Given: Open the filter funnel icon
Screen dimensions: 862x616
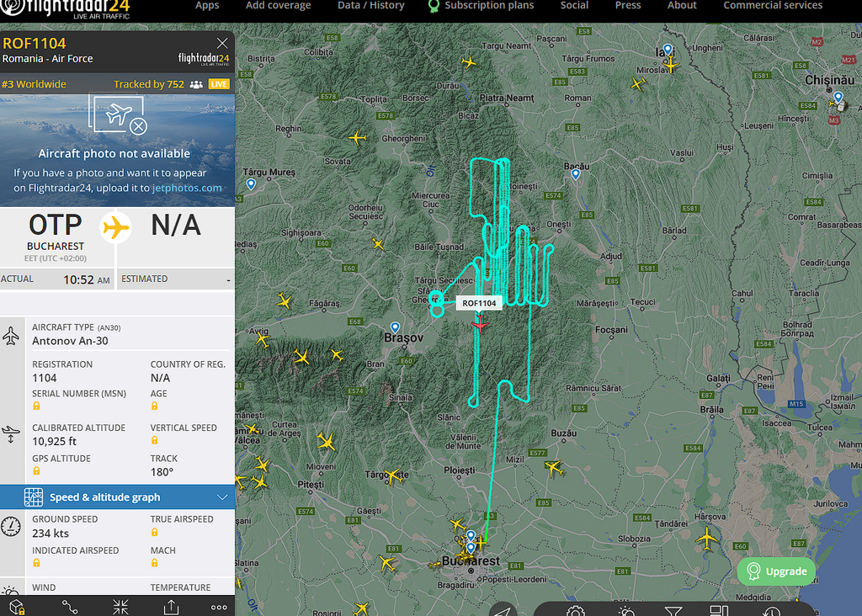Looking at the screenshot, I should [x=673, y=611].
